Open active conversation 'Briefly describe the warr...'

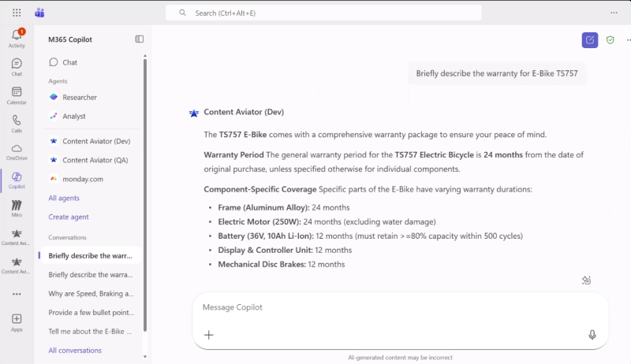click(90, 255)
